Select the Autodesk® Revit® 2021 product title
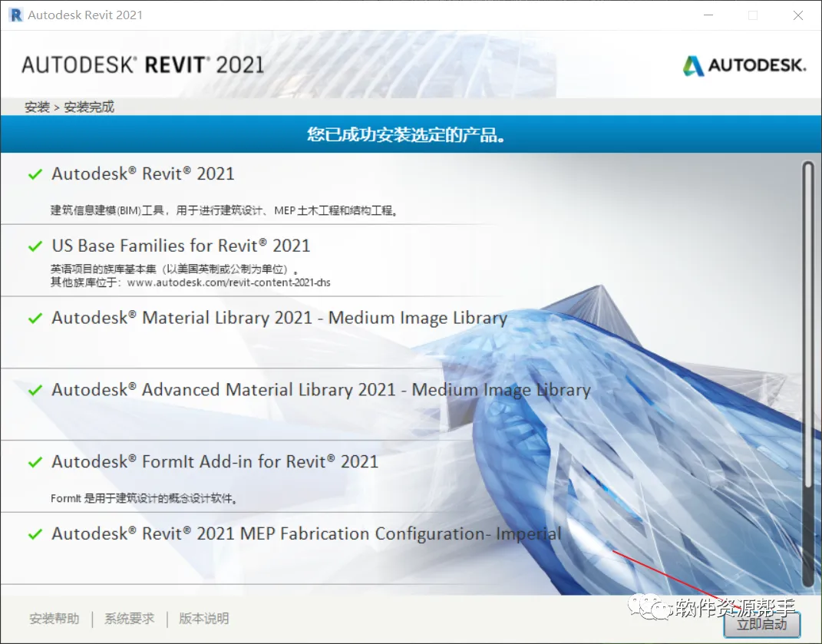Image resolution: width=822 pixels, height=644 pixels. point(143,173)
